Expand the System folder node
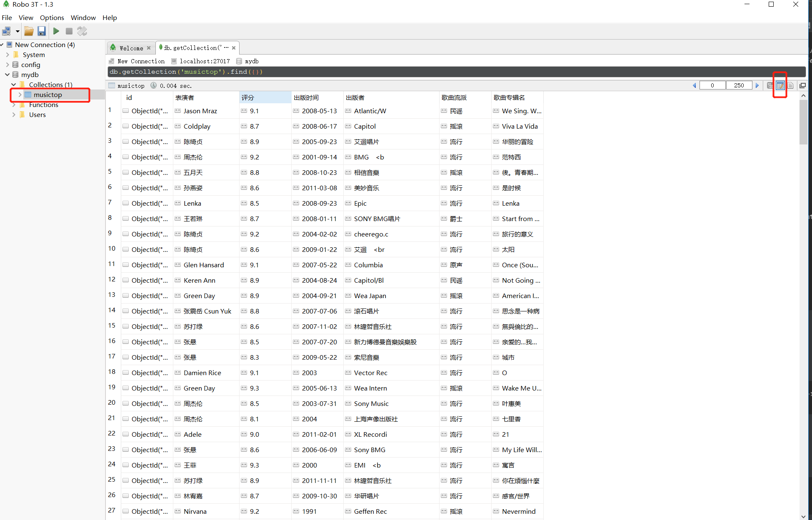This screenshot has height=520, width=812. click(7, 55)
